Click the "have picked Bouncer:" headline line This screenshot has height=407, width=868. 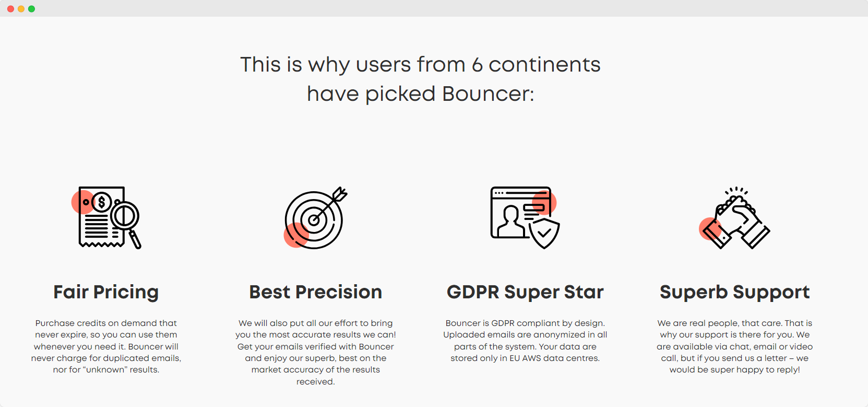[420, 94]
